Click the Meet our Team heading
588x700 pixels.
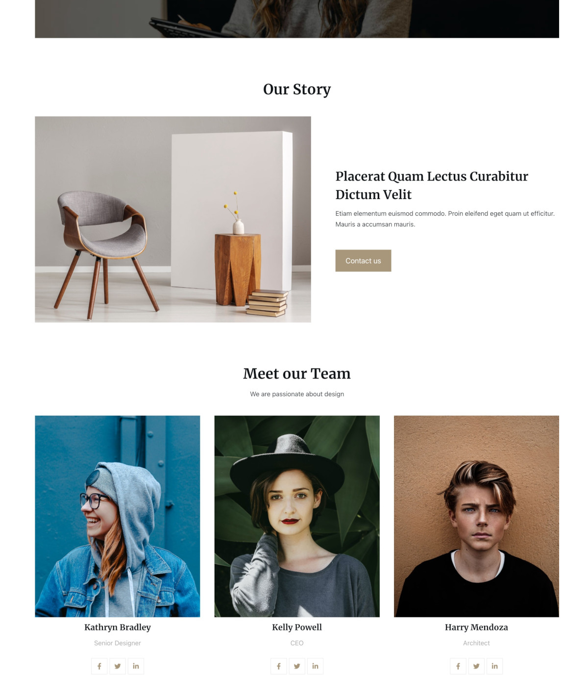[297, 374]
